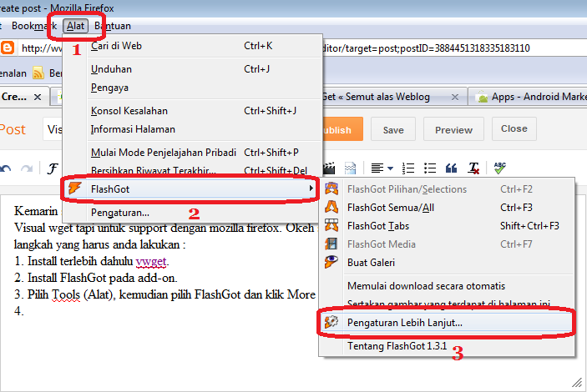The image size is (587, 392).
Task: Click line 2. Install FlashGot pada add-on
Action: coord(96,278)
